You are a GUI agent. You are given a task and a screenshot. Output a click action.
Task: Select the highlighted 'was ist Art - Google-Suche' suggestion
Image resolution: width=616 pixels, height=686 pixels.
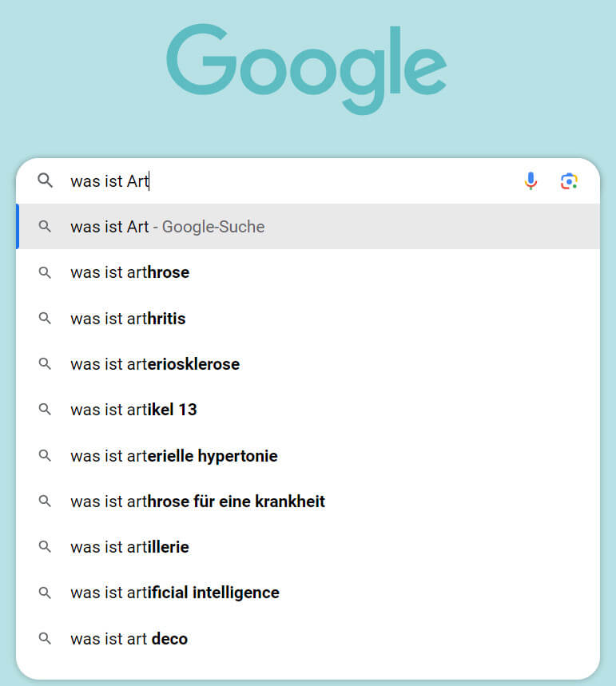click(167, 227)
